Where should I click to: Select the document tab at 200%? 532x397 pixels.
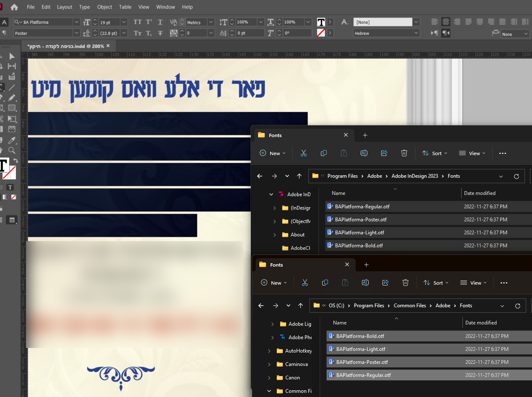pos(68,46)
